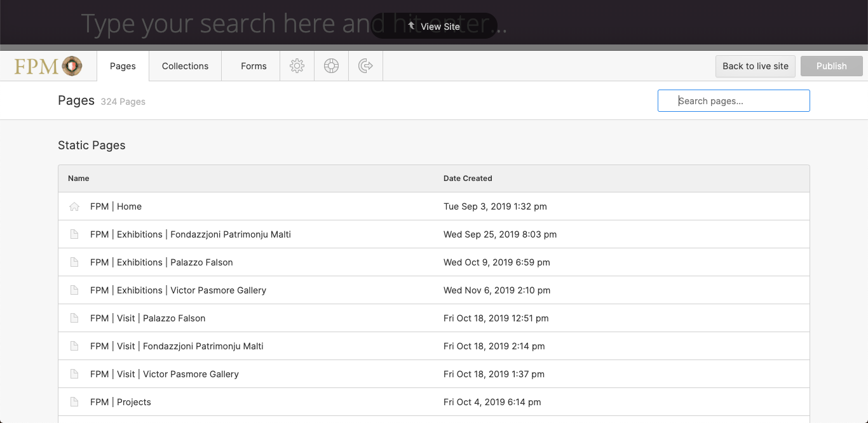Click page icon beside Exhibitions | Fondazzjoni Patrimonju Malti
Image resolution: width=868 pixels, height=423 pixels.
pyautogui.click(x=74, y=234)
